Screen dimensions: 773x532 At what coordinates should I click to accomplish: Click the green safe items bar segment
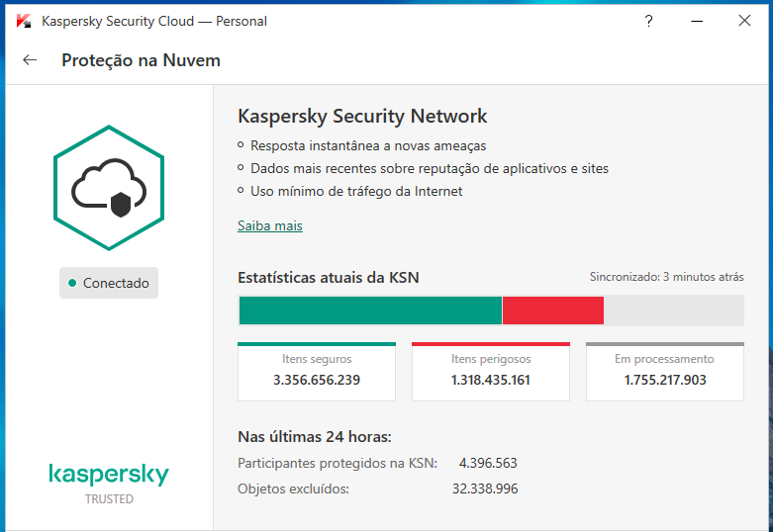pyautogui.click(x=370, y=310)
